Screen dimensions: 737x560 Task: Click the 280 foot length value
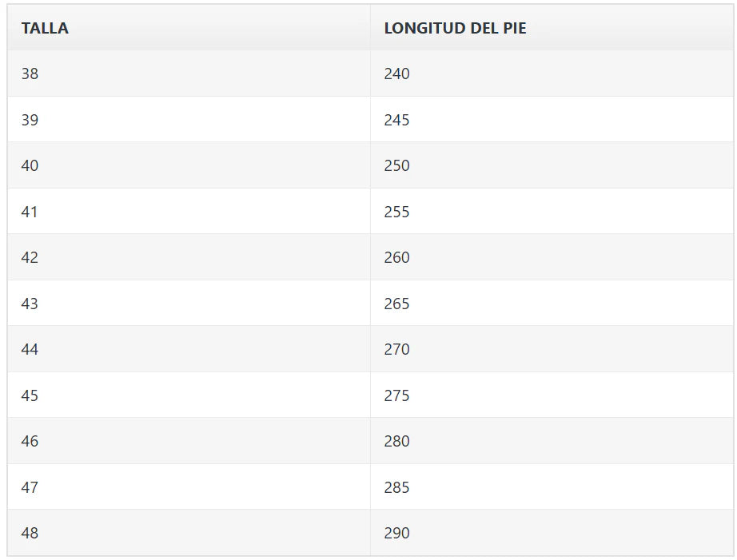point(396,441)
